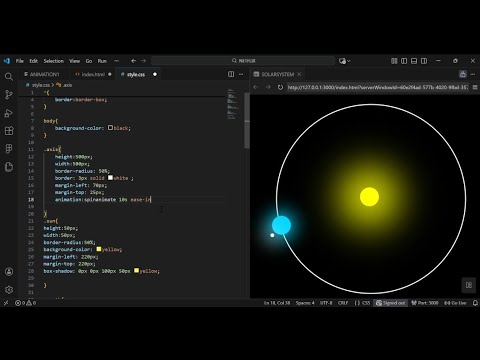Viewport: 480px width, 360px height.
Task: Open the Manage gear settings
Action: (9, 290)
